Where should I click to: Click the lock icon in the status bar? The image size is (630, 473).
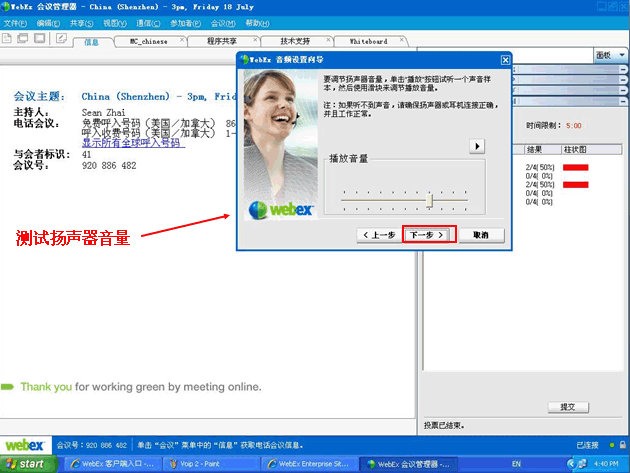[622, 445]
